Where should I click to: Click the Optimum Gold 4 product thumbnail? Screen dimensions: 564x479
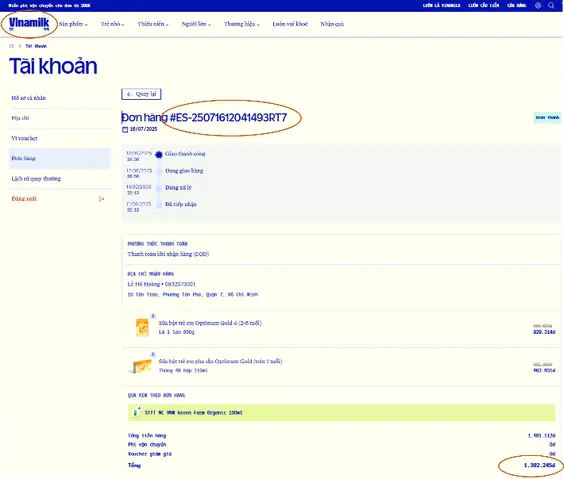(x=142, y=327)
